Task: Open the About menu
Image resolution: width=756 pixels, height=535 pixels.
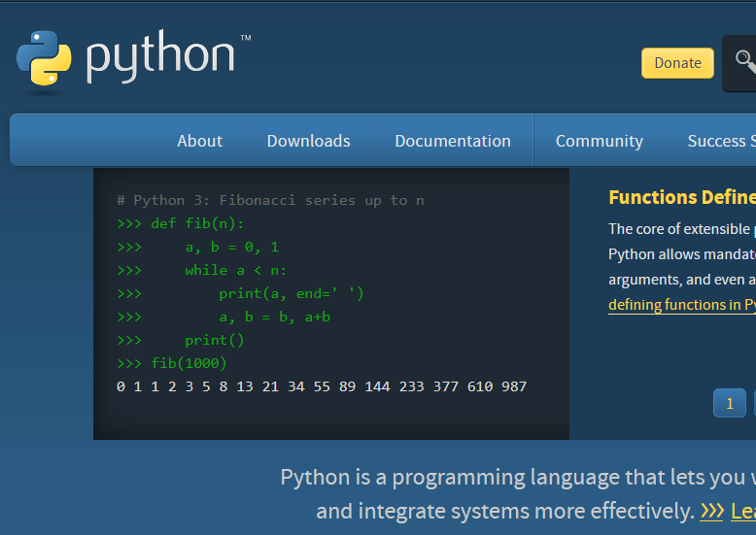Action: coord(199,141)
